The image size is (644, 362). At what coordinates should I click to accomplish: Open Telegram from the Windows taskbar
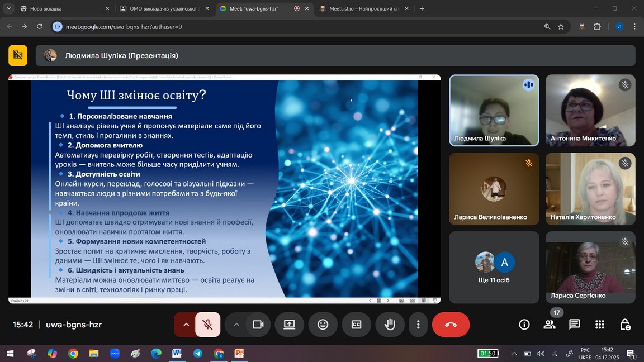(198, 354)
